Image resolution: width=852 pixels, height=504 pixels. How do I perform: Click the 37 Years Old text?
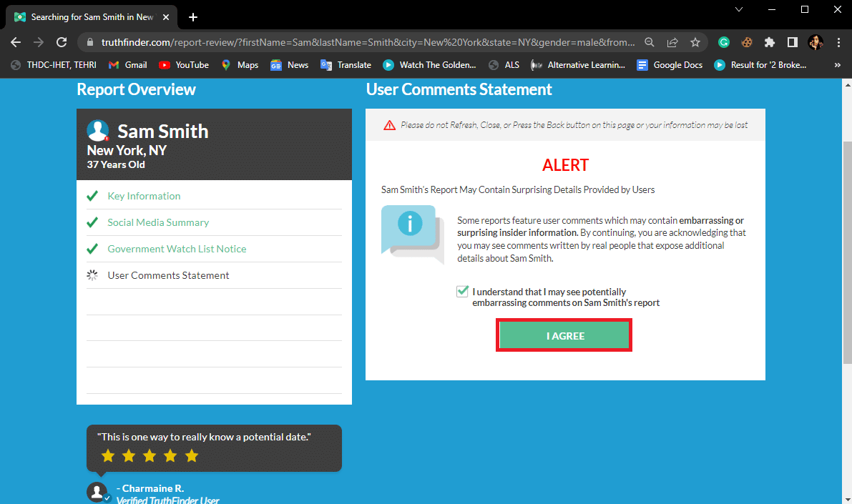(x=116, y=164)
